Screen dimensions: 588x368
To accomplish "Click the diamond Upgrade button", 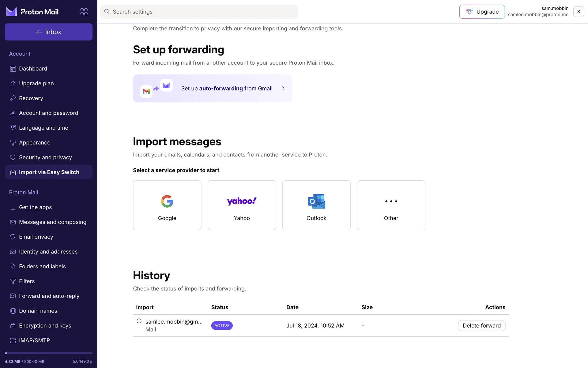I will coord(482,12).
